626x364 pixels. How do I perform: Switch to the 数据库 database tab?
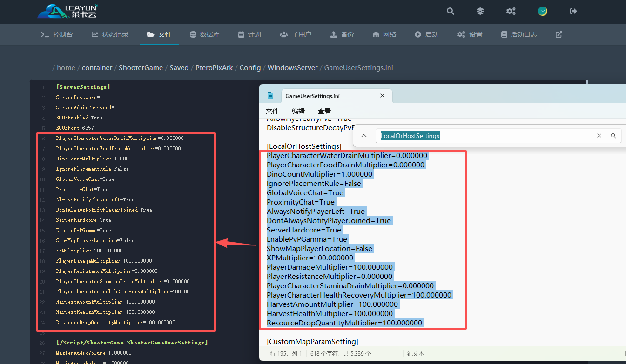pyautogui.click(x=205, y=34)
